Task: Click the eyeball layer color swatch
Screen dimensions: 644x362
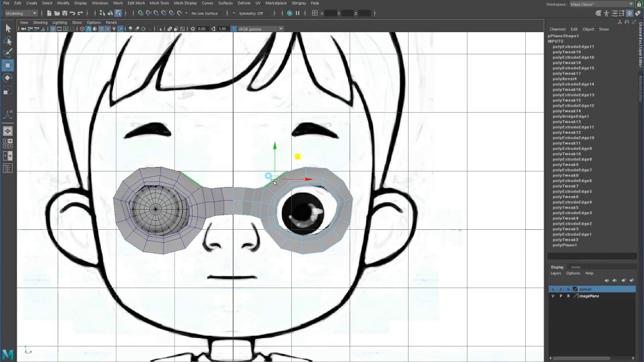Action: (x=576, y=289)
